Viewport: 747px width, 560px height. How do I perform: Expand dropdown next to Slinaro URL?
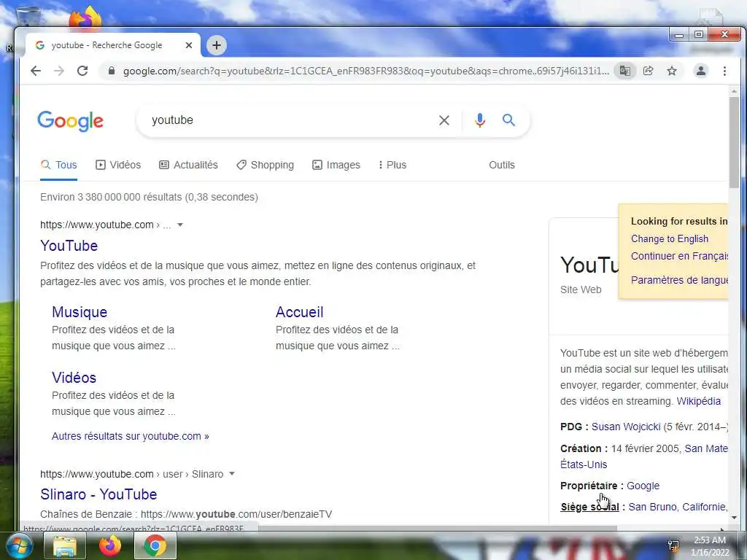pos(231,474)
